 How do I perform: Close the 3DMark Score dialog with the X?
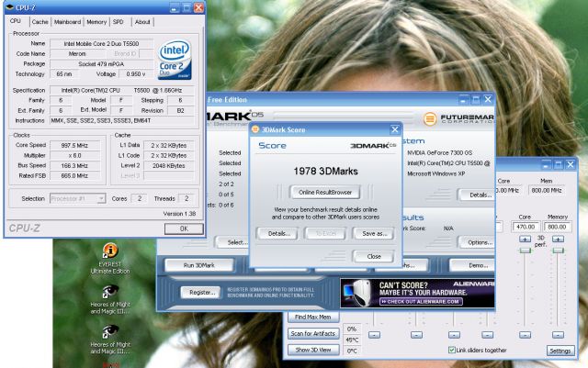pyautogui.click(x=395, y=129)
